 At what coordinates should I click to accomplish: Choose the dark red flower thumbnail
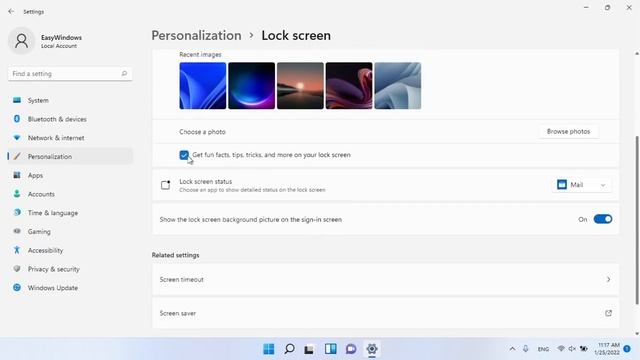click(349, 86)
